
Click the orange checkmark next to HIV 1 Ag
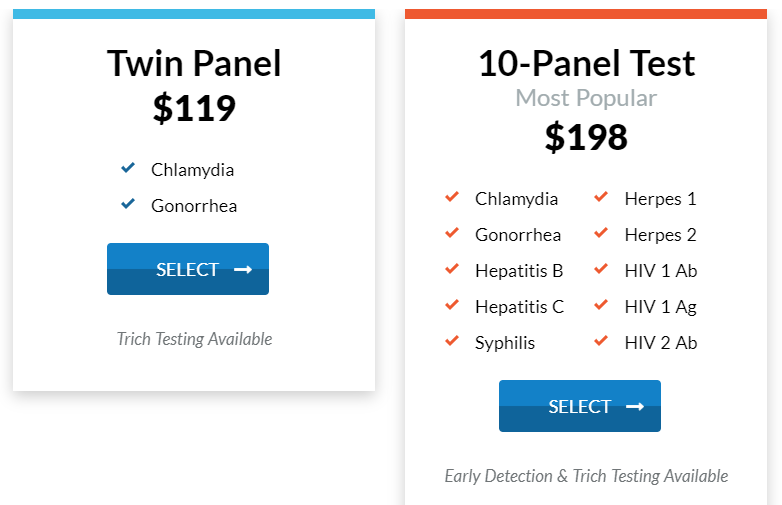(601, 305)
